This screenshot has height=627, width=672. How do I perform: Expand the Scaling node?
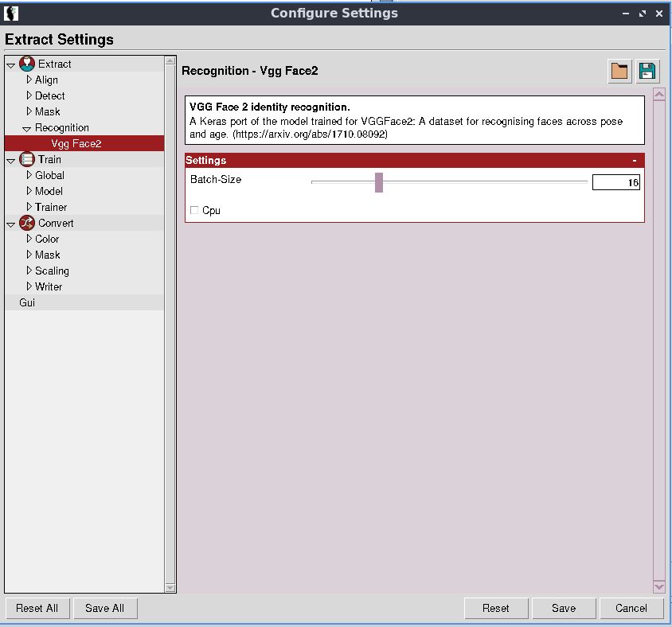[29, 271]
